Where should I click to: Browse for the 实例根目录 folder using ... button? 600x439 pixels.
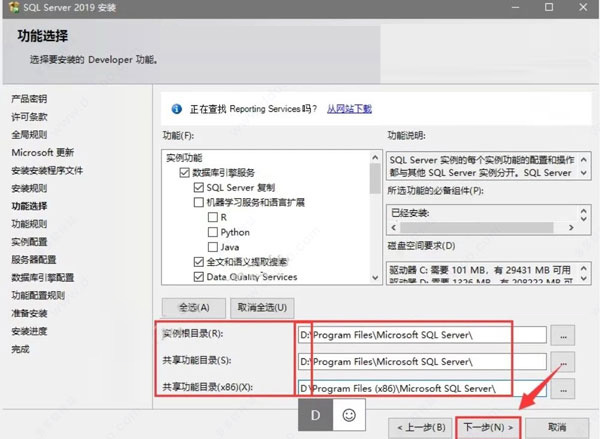[568, 335]
